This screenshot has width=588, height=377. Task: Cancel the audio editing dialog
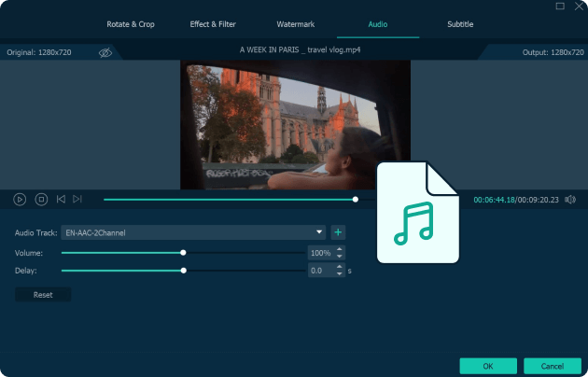[552, 366]
